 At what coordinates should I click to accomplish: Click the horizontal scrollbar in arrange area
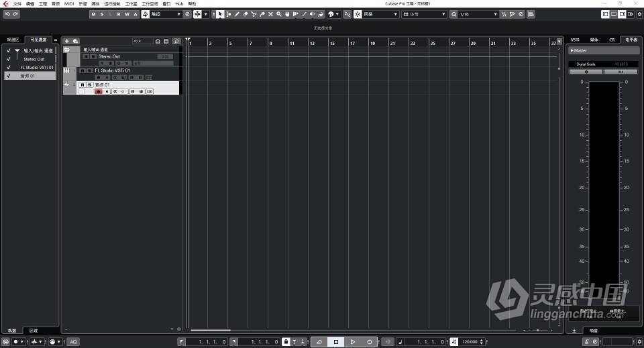211,330
